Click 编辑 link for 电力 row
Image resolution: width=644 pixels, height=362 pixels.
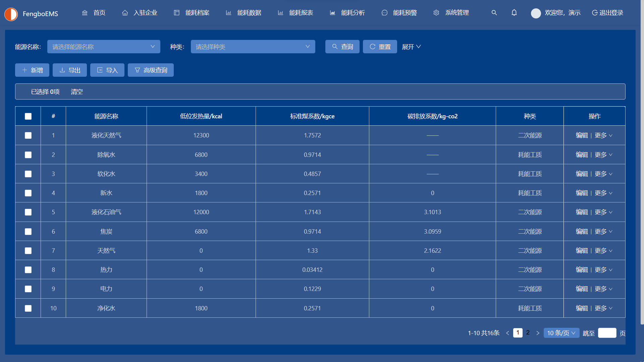tap(582, 289)
